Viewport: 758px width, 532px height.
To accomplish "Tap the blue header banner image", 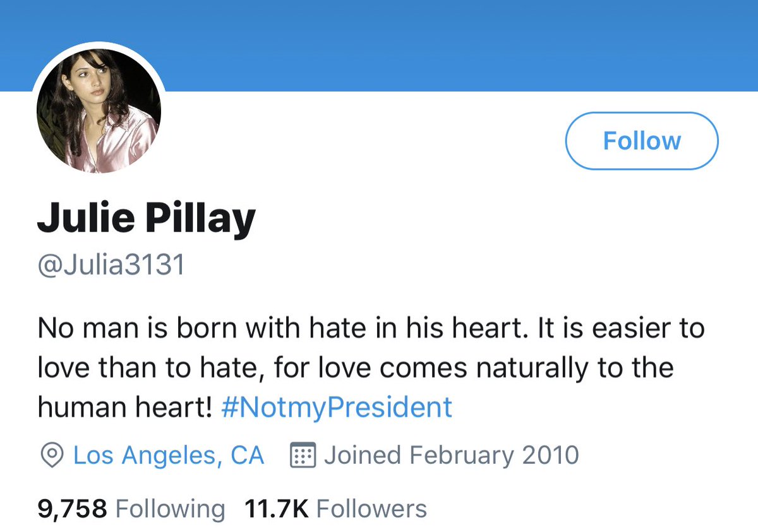I will (x=442, y=44).
